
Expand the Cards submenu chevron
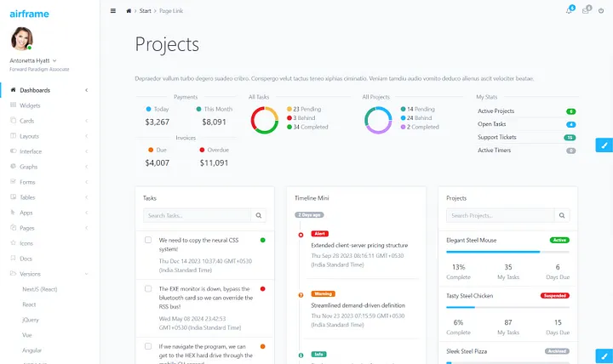pyautogui.click(x=86, y=121)
